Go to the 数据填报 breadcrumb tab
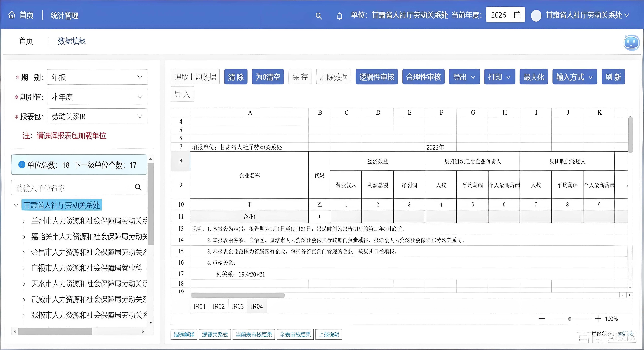The image size is (644, 350). (72, 41)
